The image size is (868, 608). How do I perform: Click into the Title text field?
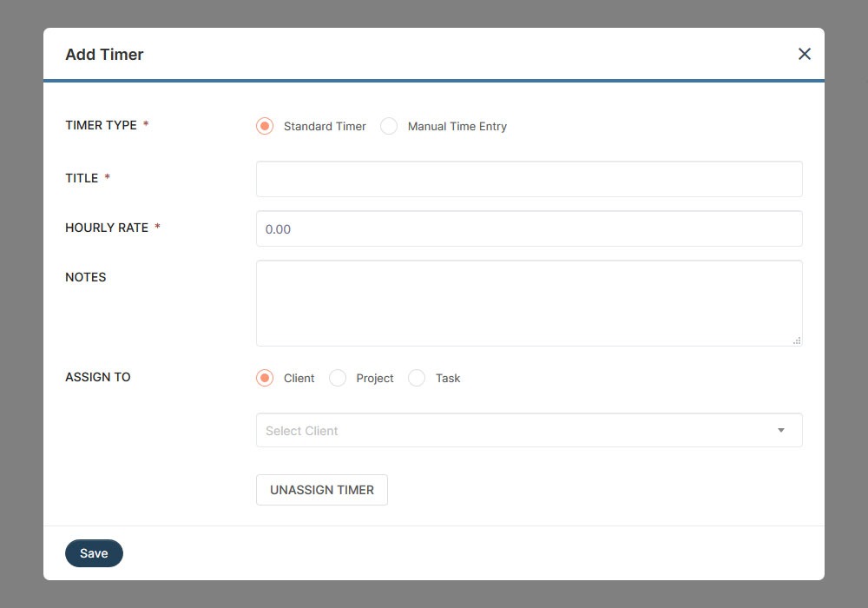529,179
